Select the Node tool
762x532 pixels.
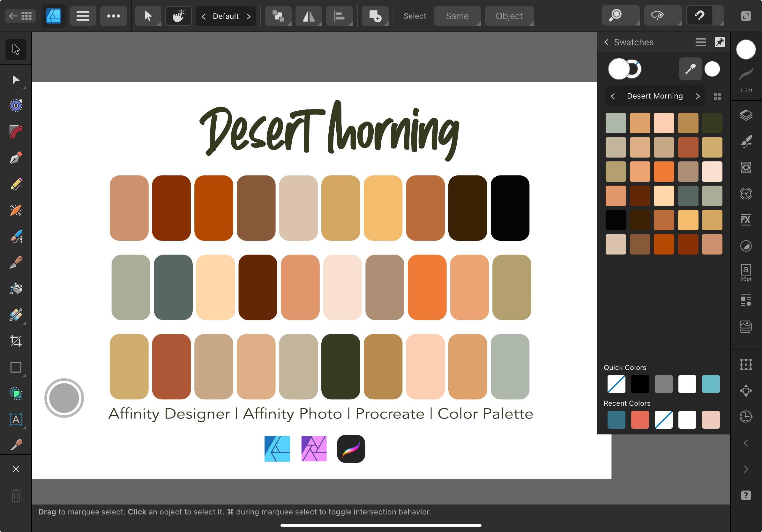click(x=16, y=80)
